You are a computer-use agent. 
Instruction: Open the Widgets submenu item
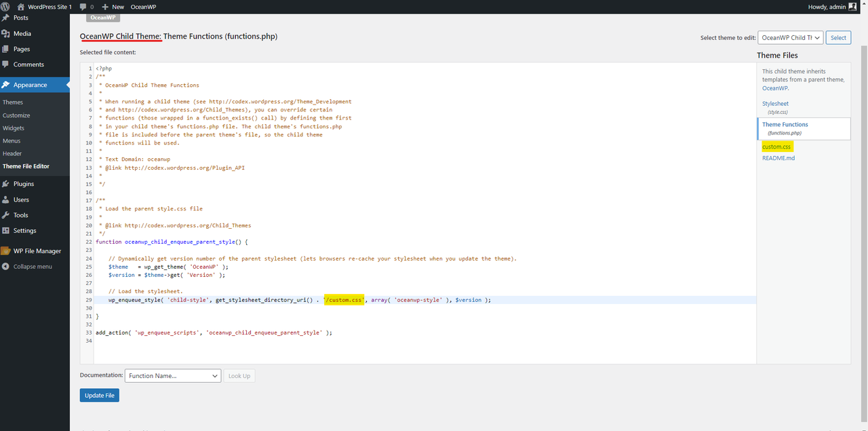pos(14,128)
